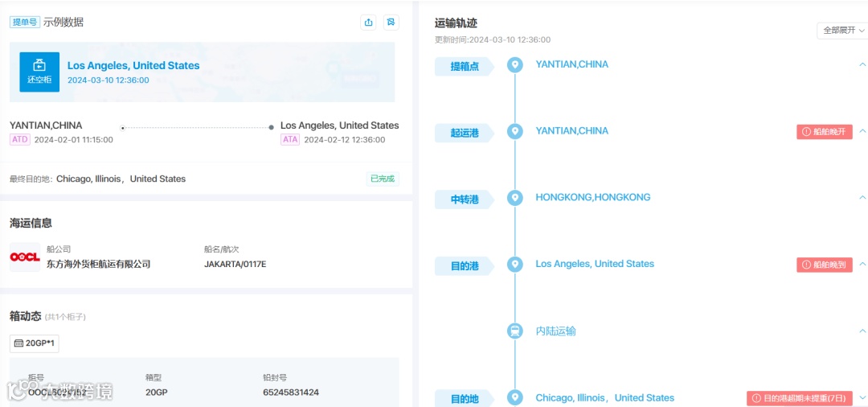868x407 pixels.
Task: Collapse the 目的港 Los Angeles section
Action: click(862, 264)
